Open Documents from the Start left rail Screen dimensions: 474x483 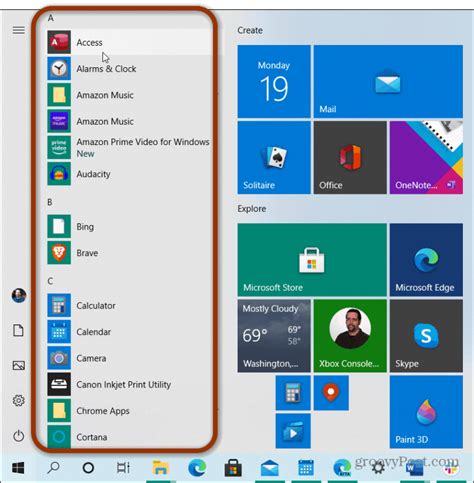[18, 331]
